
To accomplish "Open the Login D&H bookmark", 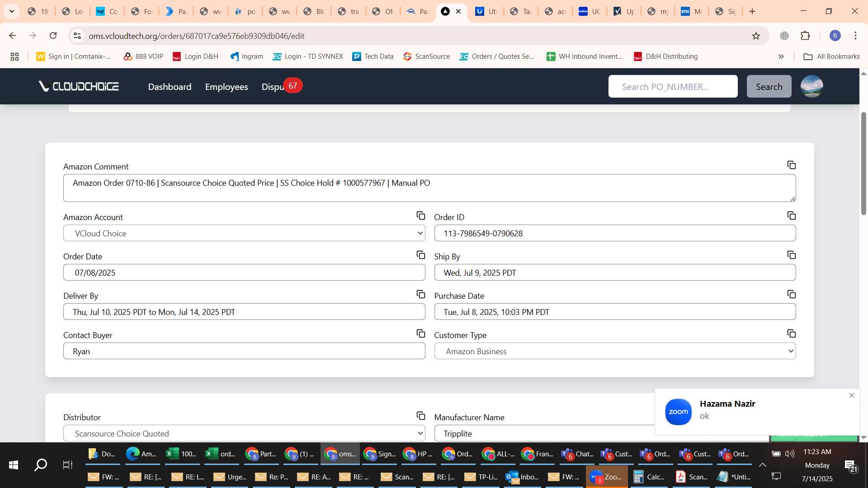I will click(195, 56).
